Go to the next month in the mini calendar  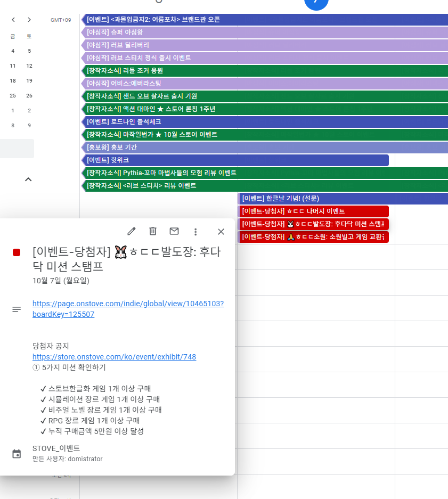(29, 20)
